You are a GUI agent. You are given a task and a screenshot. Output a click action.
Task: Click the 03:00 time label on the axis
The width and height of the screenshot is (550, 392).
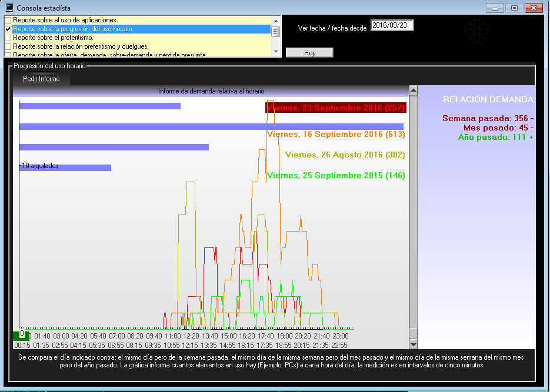tap(61, 336)
